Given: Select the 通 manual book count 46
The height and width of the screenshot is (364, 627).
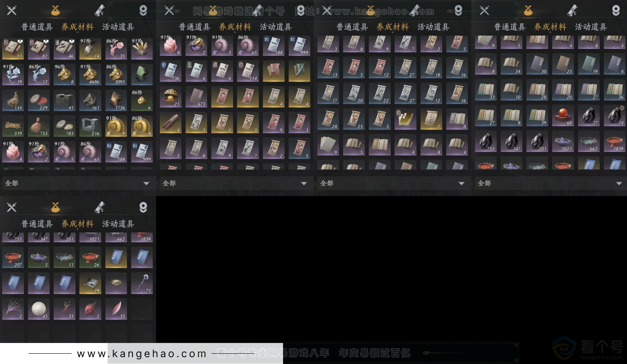Looking at the screenshot, I should [x=64, y=49].
